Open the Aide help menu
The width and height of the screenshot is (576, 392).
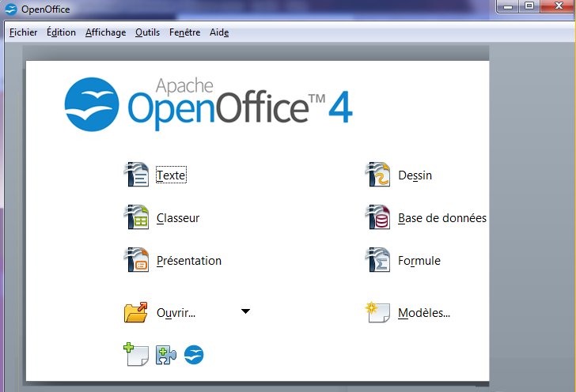pyautogui.click(x=219, y=32)
